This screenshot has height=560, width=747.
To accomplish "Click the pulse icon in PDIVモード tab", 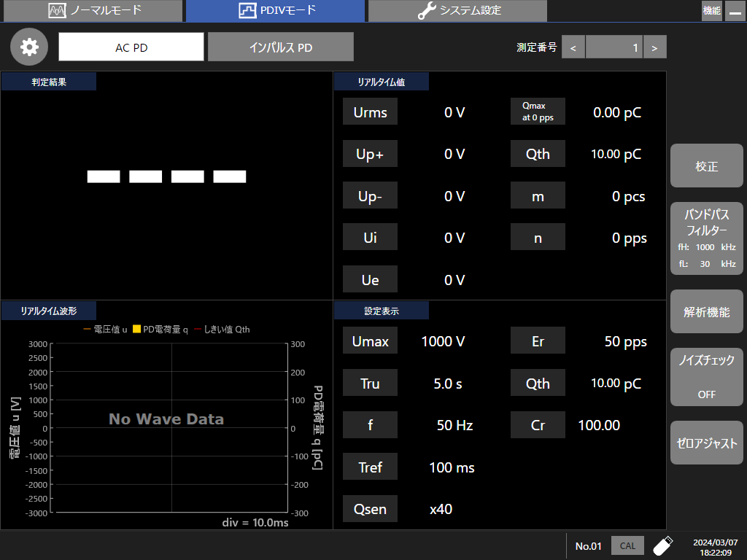I will point(248,11).
